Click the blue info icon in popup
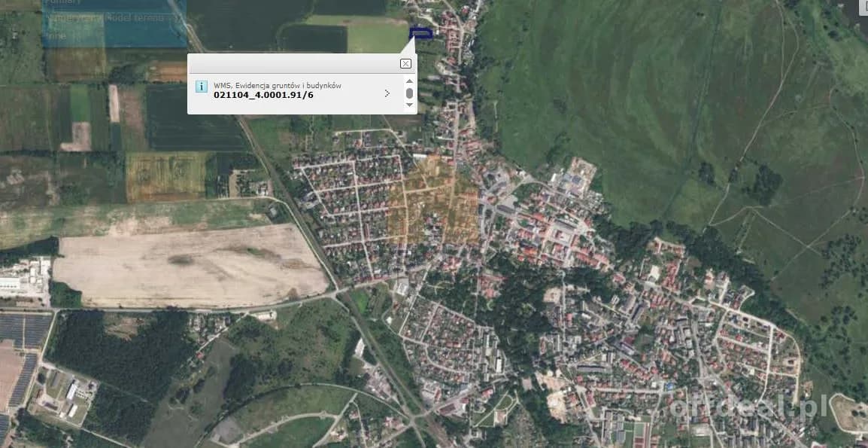 [202, 87]
